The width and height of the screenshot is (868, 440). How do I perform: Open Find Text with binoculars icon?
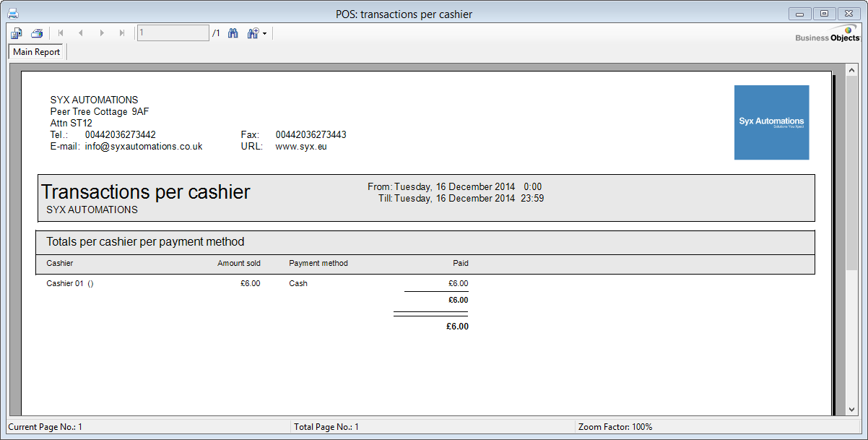coord(233,33)
